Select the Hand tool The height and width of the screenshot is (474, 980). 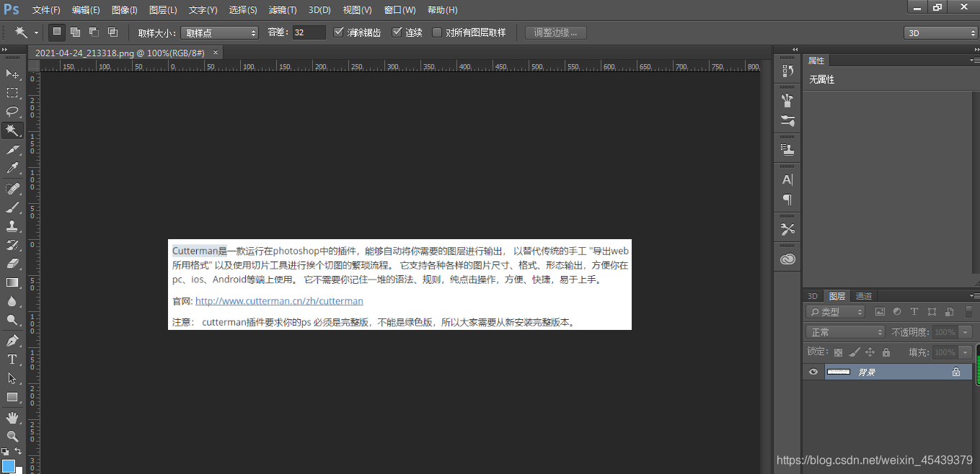point(12,418)
